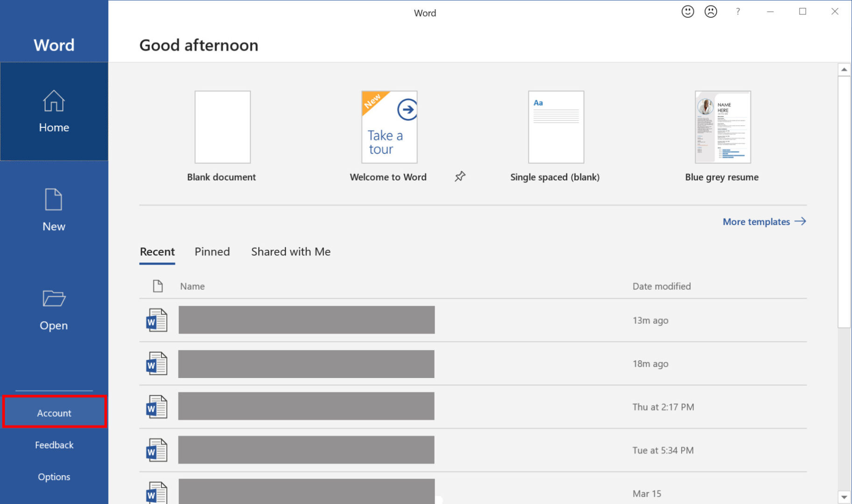Click the Word icon of the topmost recent file
This screenshot has height=504, width=852.
(x=156, y=320)
